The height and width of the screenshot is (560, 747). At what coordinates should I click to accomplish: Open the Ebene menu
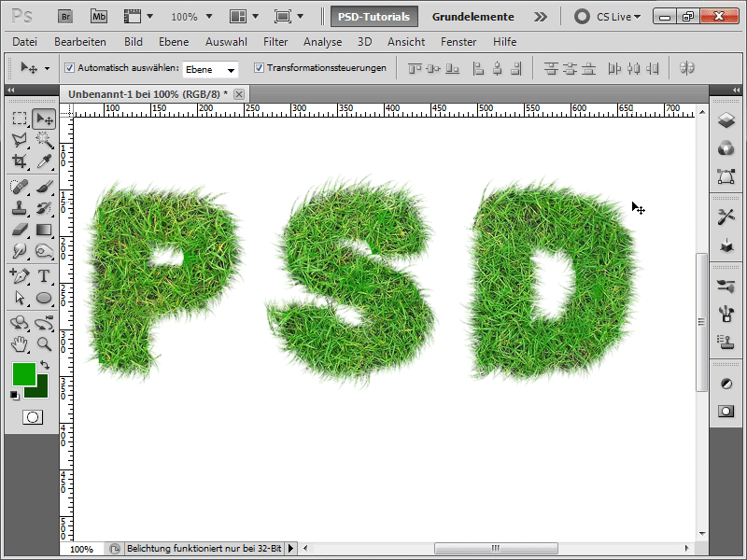point(174,42)
